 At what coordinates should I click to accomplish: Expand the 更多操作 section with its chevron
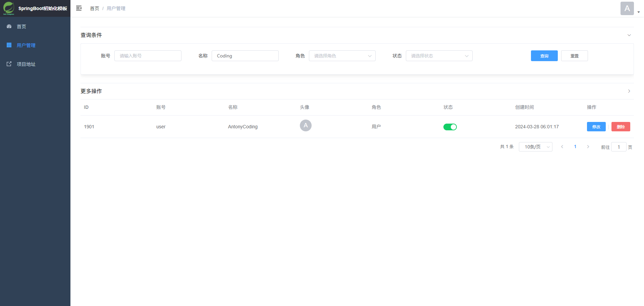pyautogui.click(x=629, y=91)
